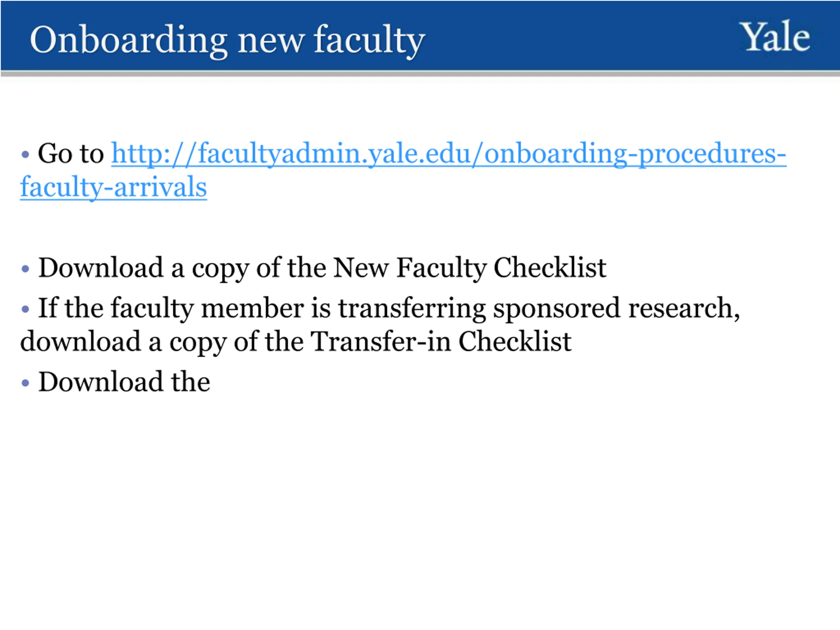
Task: Click the word 'transferring' in third bullet
Action: coord(412,308)
